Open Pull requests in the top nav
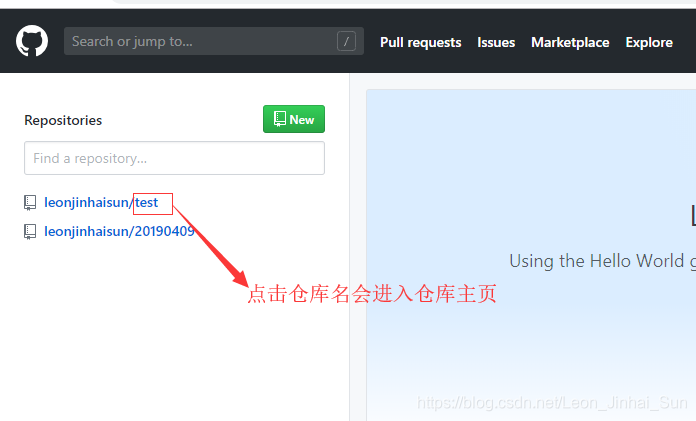The image size is (696, 421). (x=420, y=42)
